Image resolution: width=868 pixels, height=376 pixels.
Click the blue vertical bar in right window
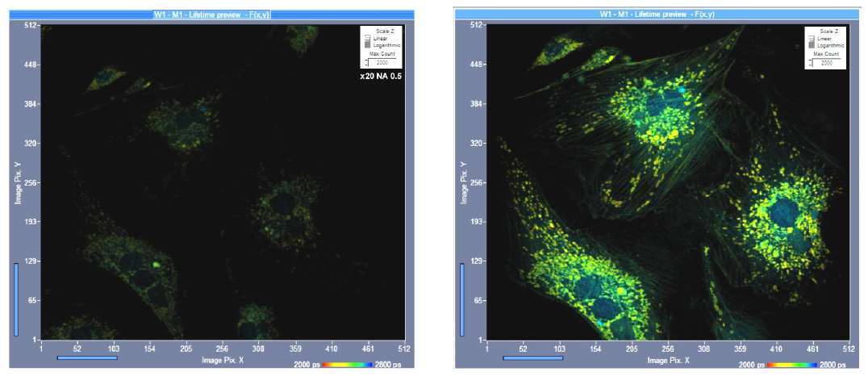tap(462, 299)
